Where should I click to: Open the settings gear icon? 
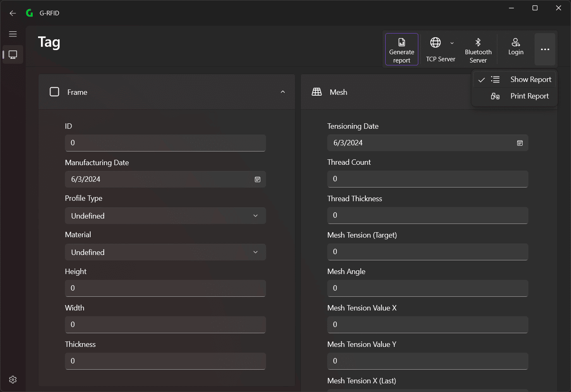coord(13,380)
